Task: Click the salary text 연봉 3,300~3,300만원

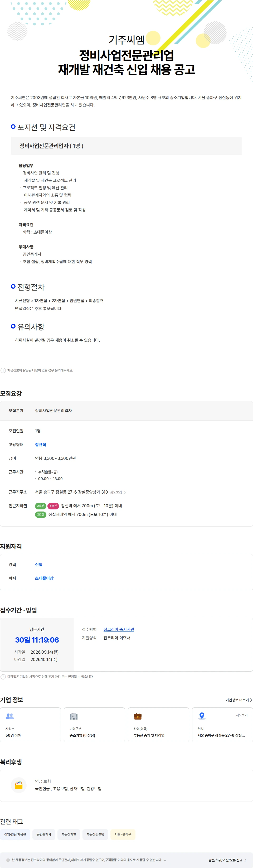Action: point(56,458)
